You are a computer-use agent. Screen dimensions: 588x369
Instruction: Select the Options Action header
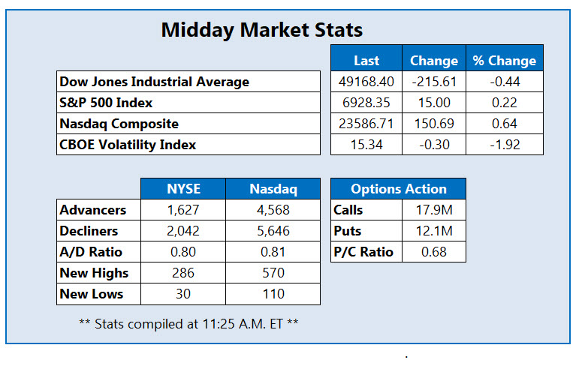pyautogui.click(x=399, y=190)
